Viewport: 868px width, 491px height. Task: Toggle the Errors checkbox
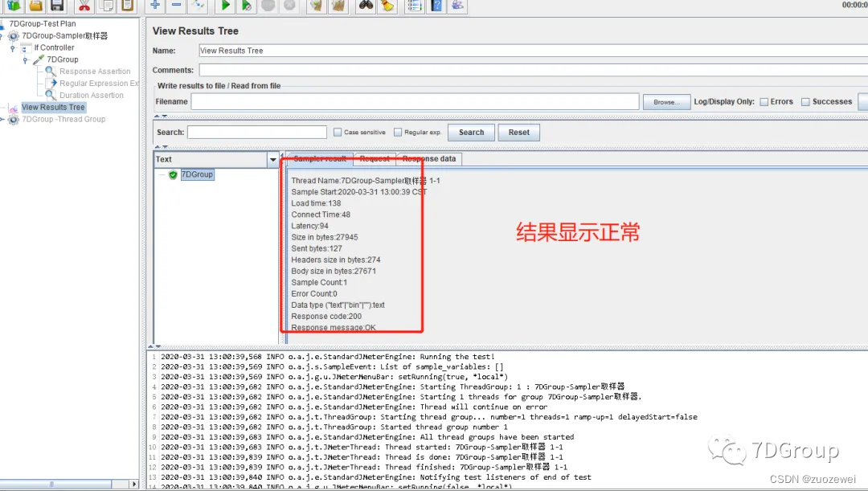[x=764, y=102]
